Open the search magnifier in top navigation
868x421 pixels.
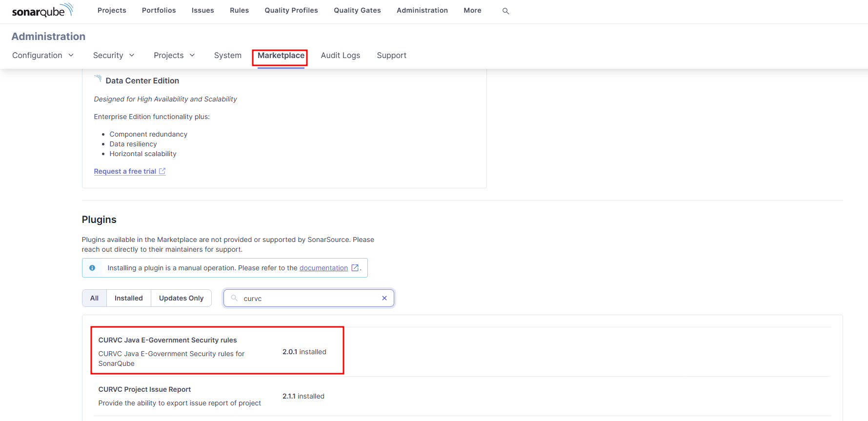click(505, 11)
